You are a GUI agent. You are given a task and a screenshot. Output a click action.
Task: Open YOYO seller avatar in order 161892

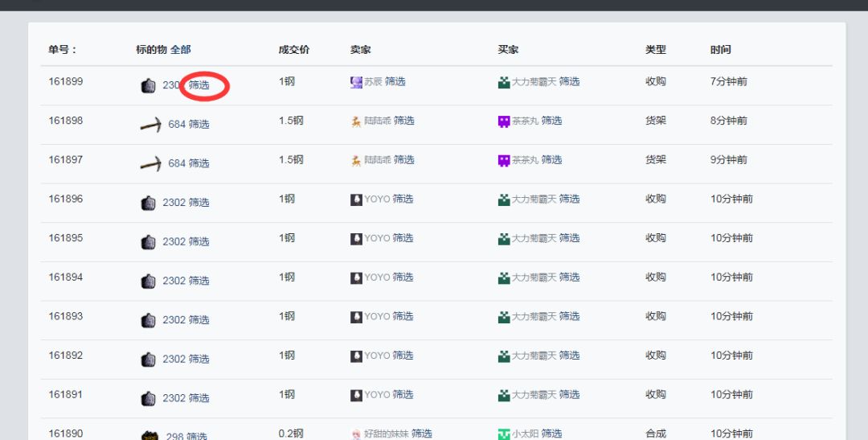[357, 356]
